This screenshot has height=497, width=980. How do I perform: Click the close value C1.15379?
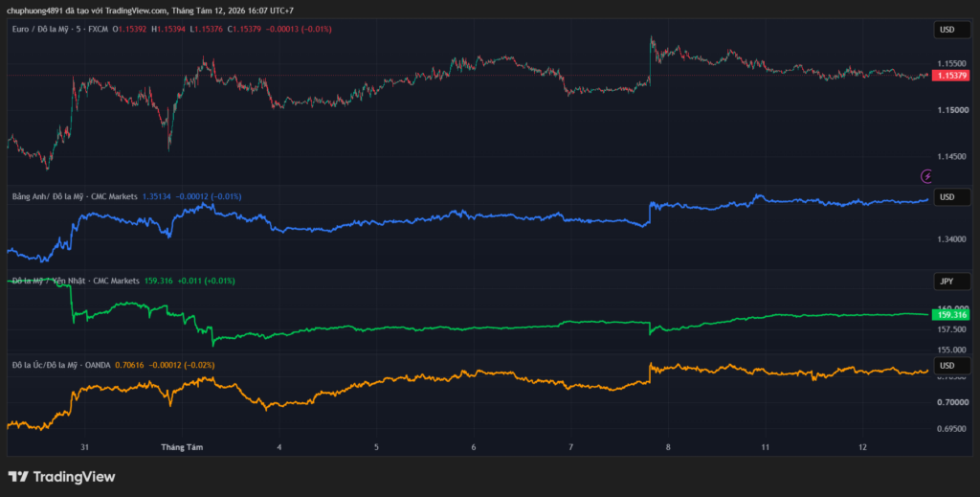[244, 30]
